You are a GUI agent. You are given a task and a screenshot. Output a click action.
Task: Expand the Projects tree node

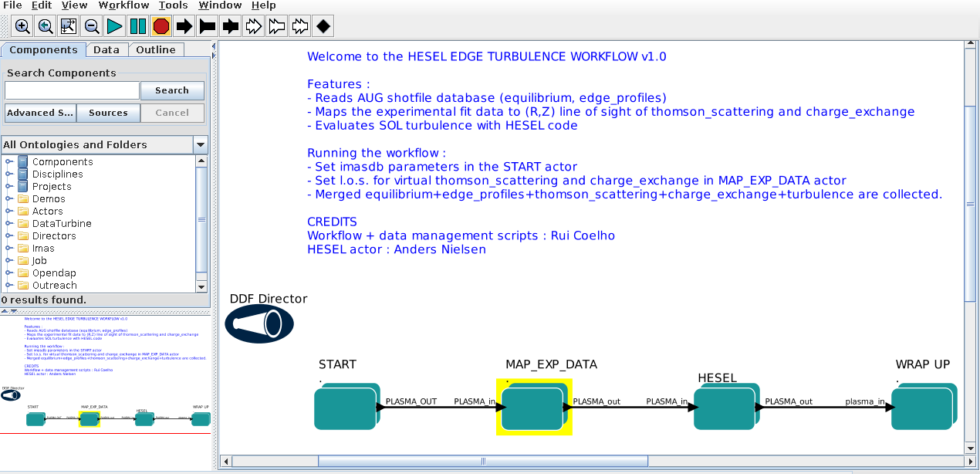[x=8, y=187]
